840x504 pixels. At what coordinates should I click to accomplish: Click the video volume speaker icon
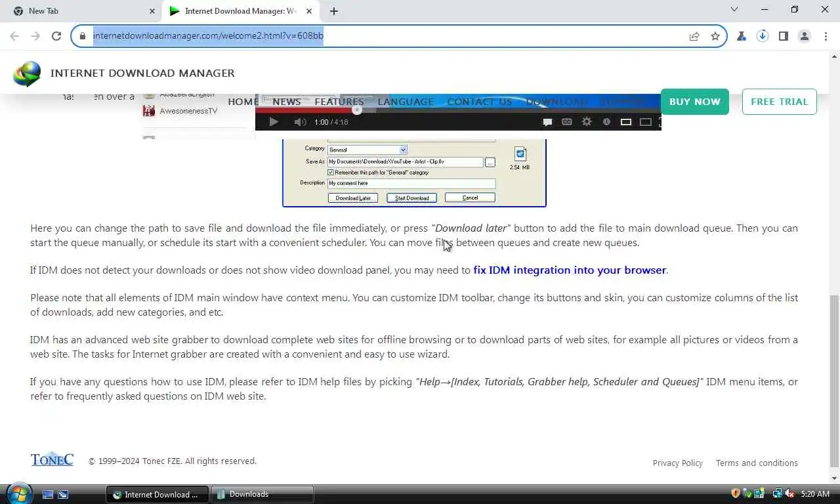(x=300, y=122)
